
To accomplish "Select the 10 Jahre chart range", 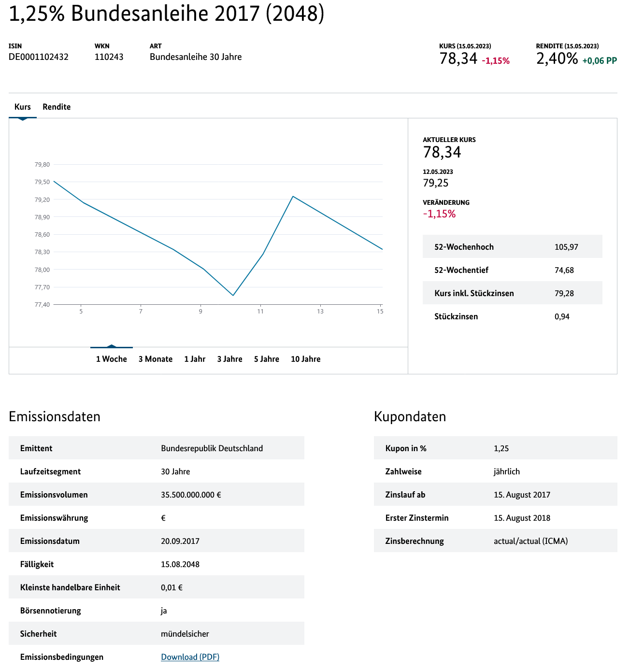I will (x=306, y=359).
